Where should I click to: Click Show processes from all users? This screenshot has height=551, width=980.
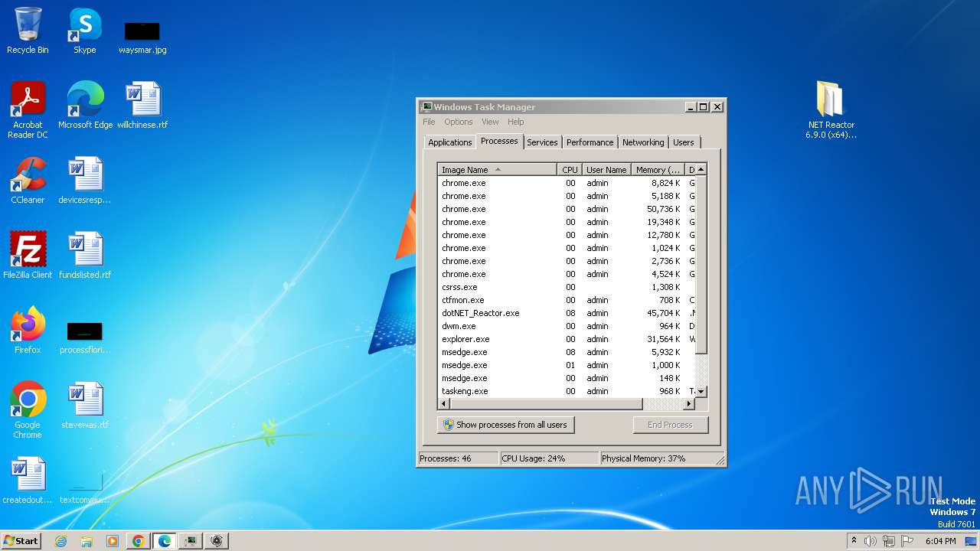point(505,425)
